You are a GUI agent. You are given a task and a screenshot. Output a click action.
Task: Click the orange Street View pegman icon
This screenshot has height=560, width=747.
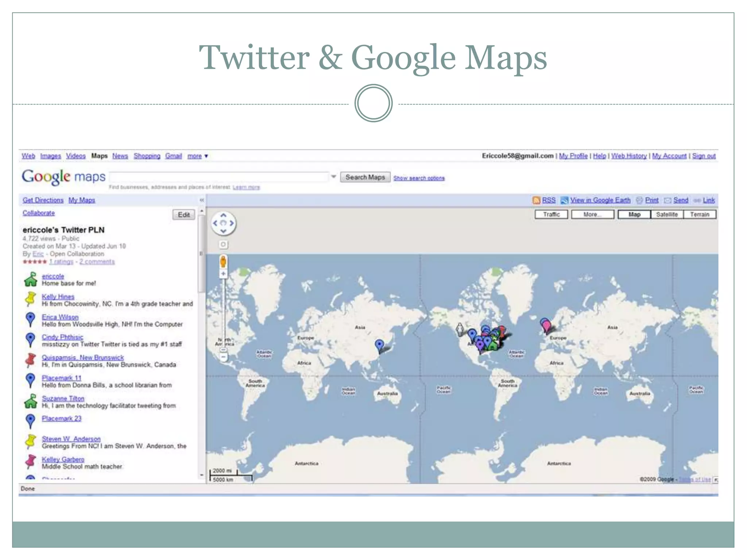[223, 262]
